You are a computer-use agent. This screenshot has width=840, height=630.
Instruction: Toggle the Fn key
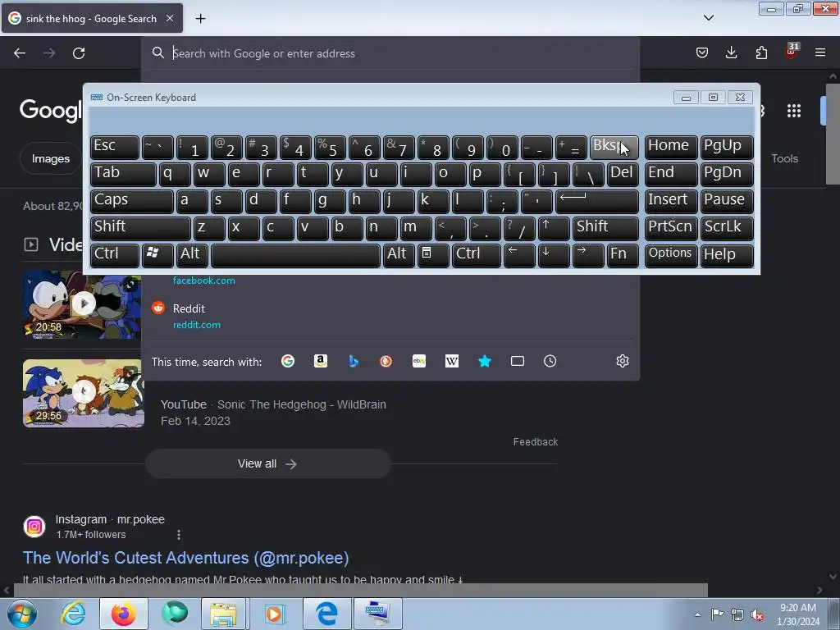click(623, 256)
